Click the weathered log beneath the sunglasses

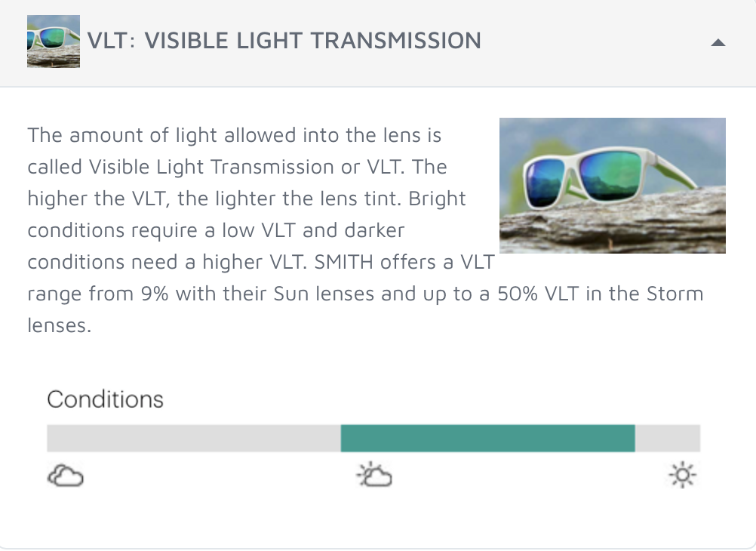(x=613, y=224)
